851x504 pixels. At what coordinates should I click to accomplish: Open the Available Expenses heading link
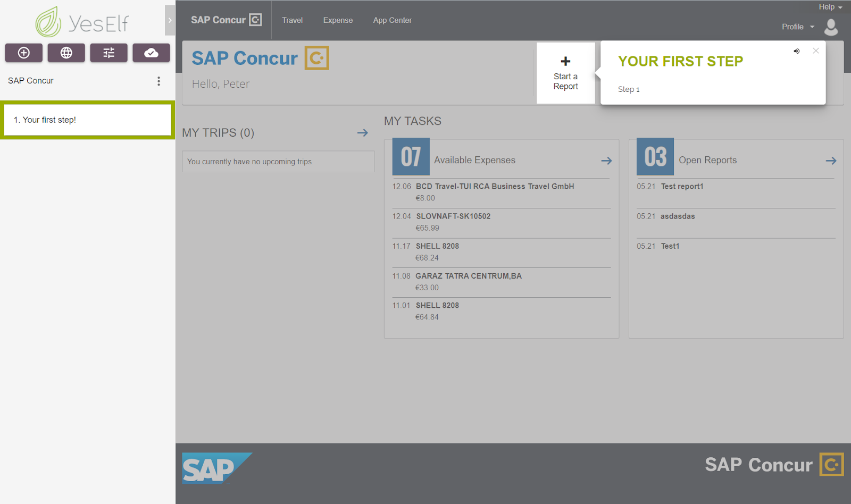click(474, 160)
